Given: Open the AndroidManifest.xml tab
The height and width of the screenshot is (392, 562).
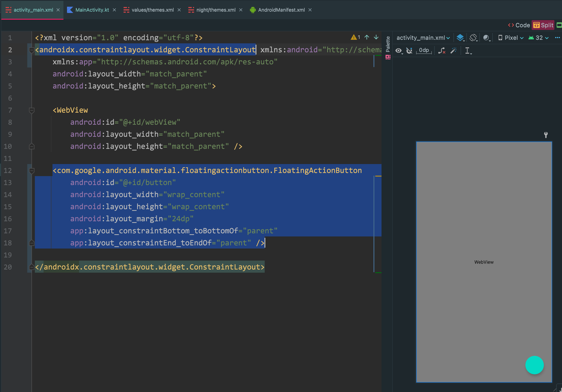Looking at the screenshot, I should 281,10.
